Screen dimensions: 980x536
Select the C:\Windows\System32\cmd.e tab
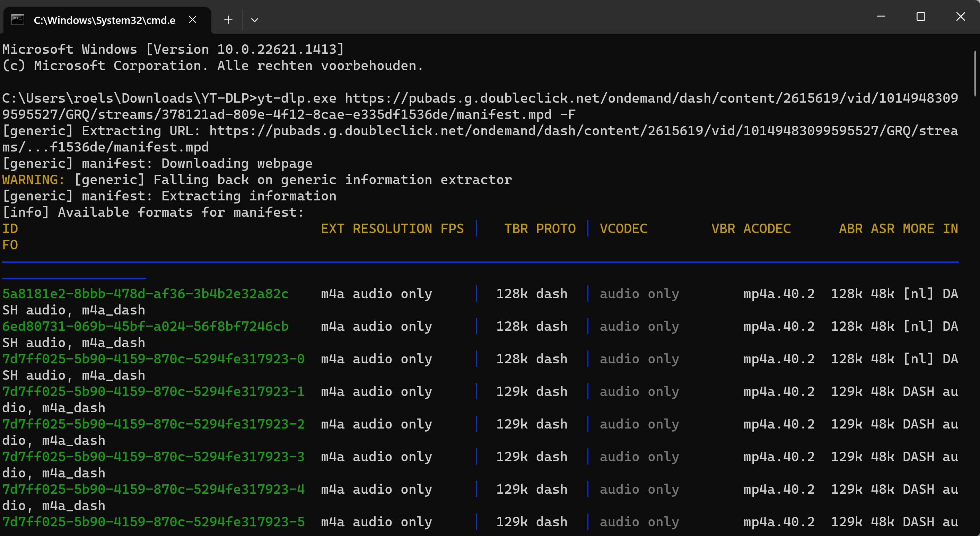(104, 20)
